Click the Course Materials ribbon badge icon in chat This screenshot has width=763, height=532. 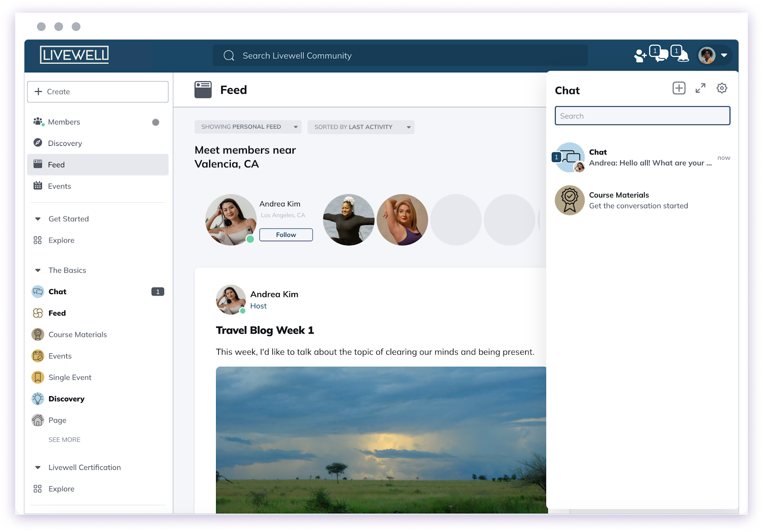click(570, 200)
